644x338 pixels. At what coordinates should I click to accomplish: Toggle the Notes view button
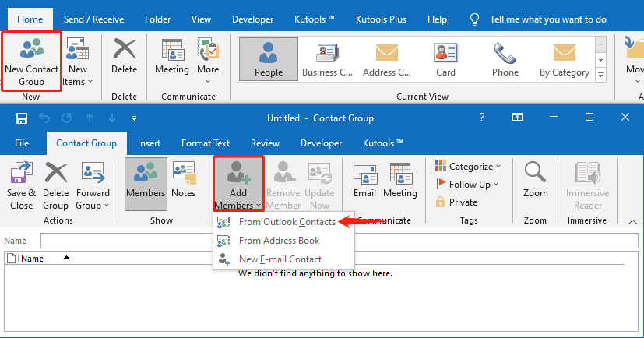[184, 180]
